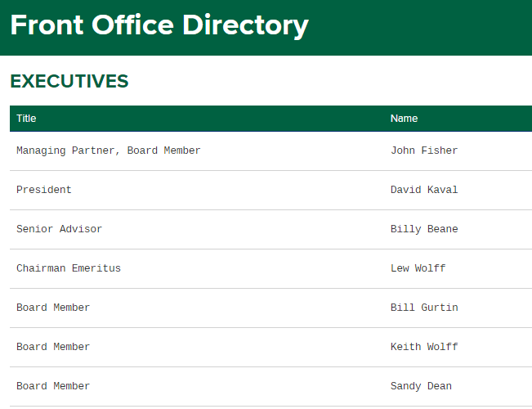This screenshot has width=532, height=409.
Task: Click the Title column header
Action: [x=26, y=119]
